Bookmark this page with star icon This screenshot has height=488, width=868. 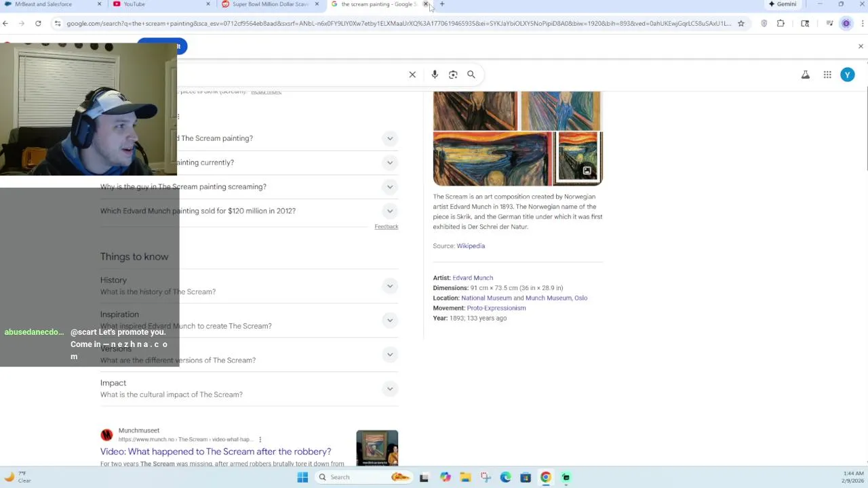(741, 23)
